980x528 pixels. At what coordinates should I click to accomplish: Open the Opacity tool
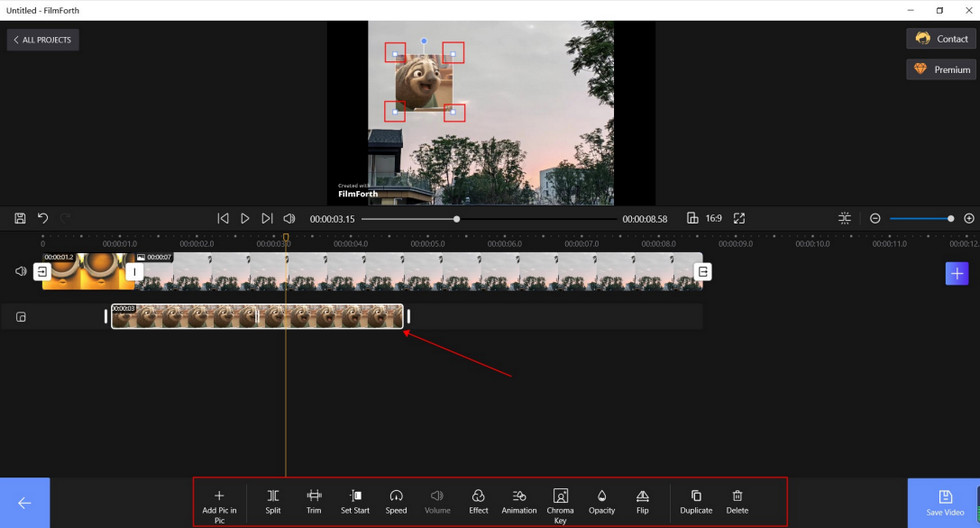602,502
